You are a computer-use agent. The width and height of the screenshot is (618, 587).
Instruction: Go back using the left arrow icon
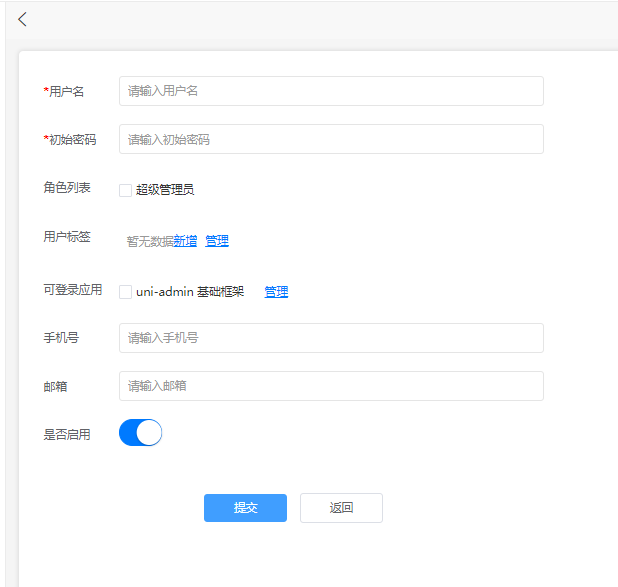coord(22,19)
